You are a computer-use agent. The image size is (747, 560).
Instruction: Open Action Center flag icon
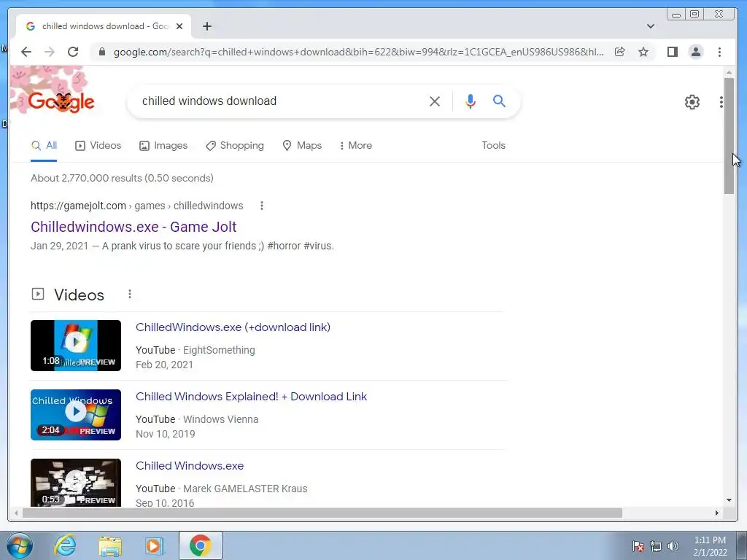click(x=638, y=546)
